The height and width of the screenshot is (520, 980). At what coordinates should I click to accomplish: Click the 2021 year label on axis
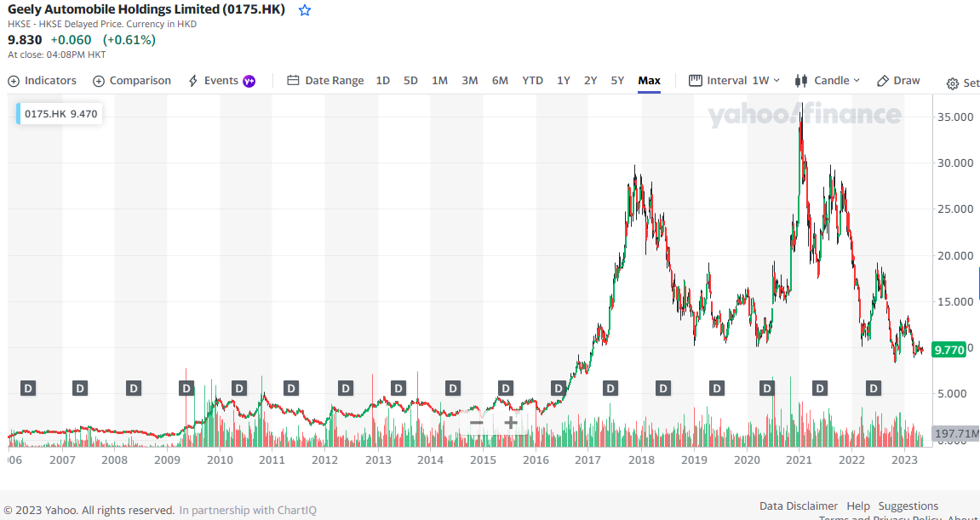(x=798, y=460)
